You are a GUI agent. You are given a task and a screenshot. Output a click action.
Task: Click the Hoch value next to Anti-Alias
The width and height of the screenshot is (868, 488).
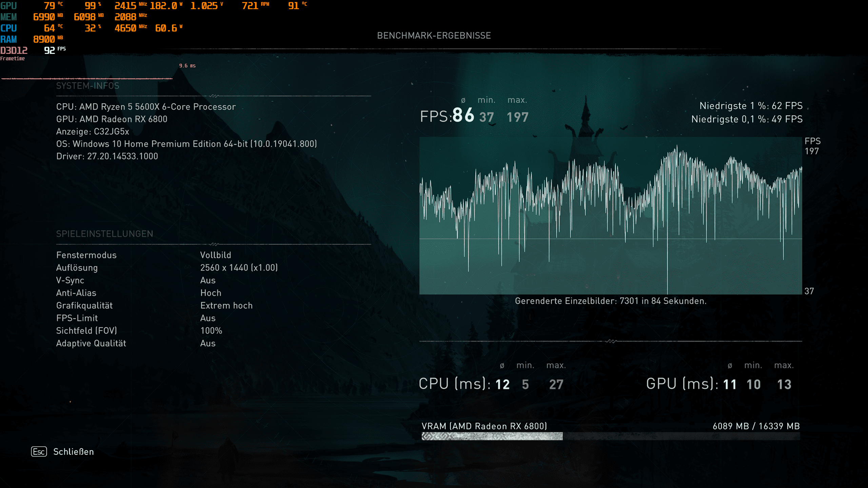coord(211,293)
